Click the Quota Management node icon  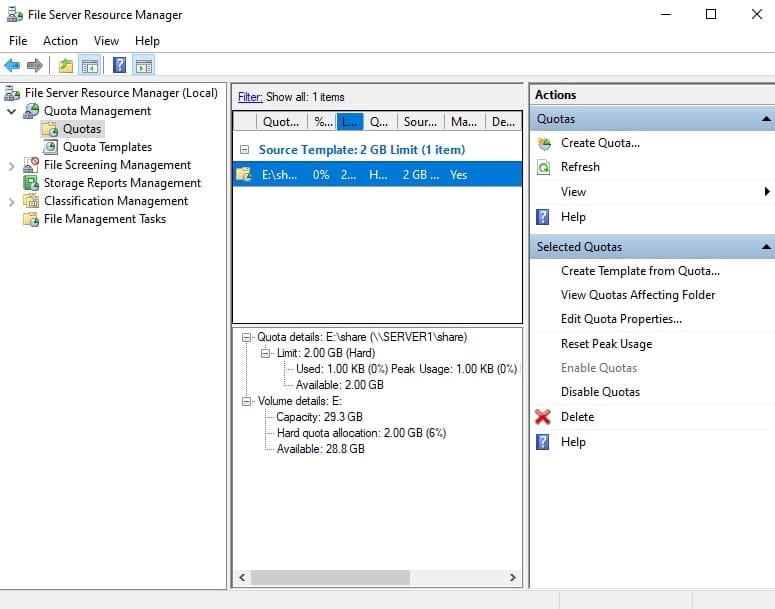(32, 111)
